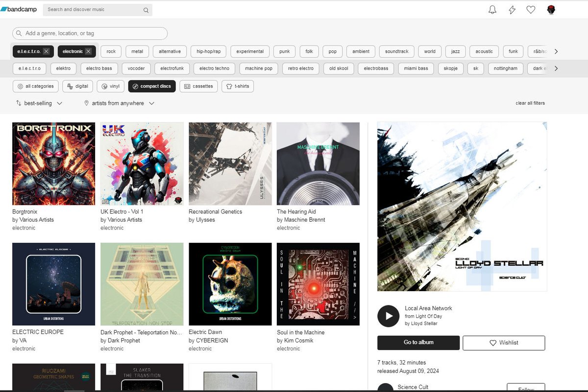Select the digital format filter
The height and width of the screenshot is (392, 588).
tap(77, 86)
